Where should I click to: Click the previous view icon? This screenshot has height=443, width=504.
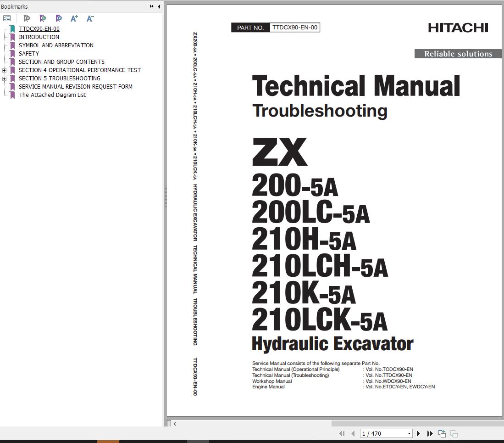[442, 433]
